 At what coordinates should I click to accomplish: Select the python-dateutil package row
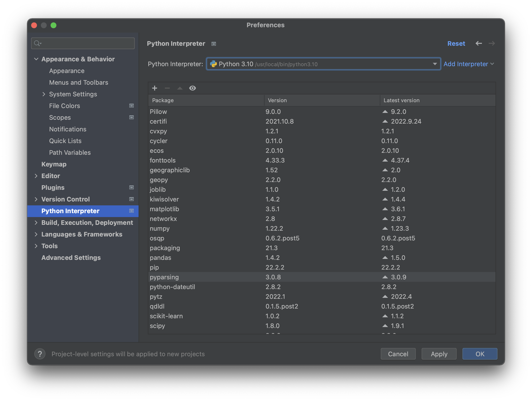pos(322,287)
